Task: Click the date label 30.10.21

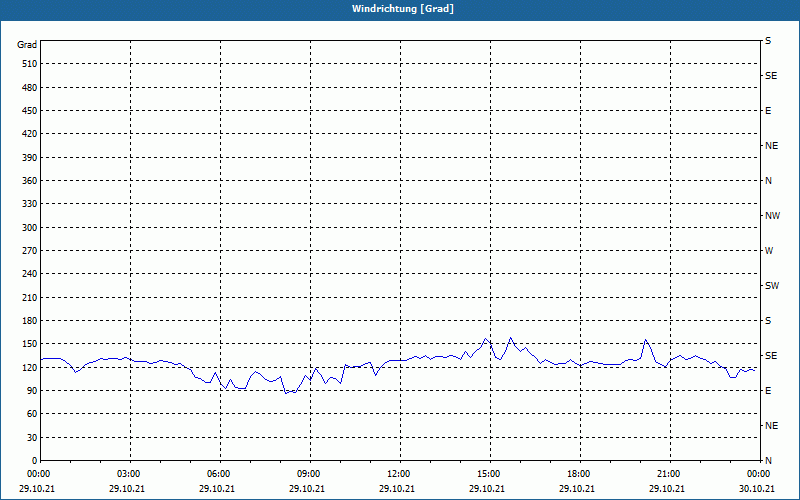Action: [x=757, y=489]
